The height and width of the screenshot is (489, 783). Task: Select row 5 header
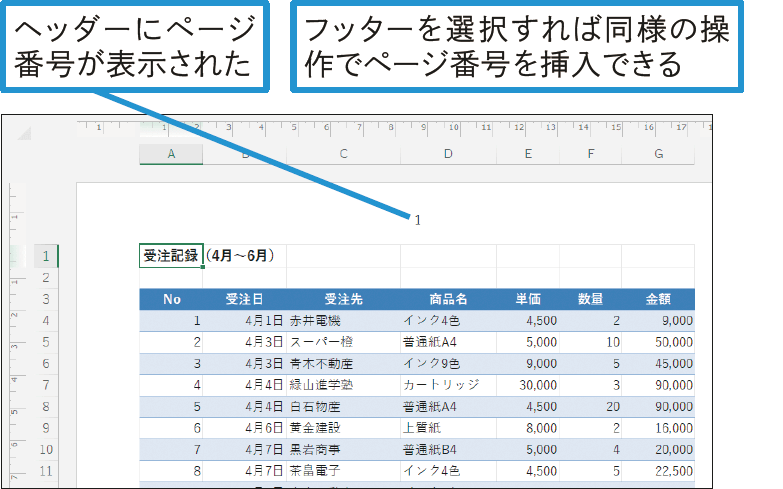(46, 342)
